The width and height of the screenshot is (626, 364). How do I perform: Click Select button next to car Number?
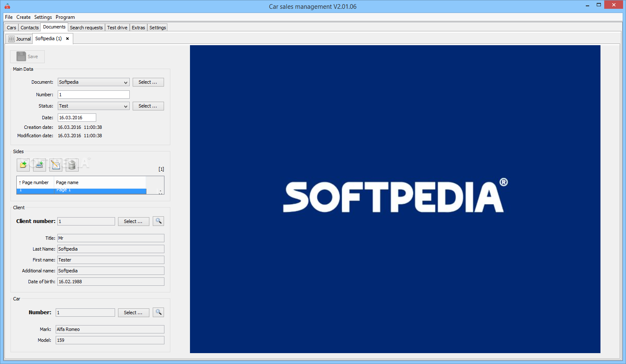point(133,313)
